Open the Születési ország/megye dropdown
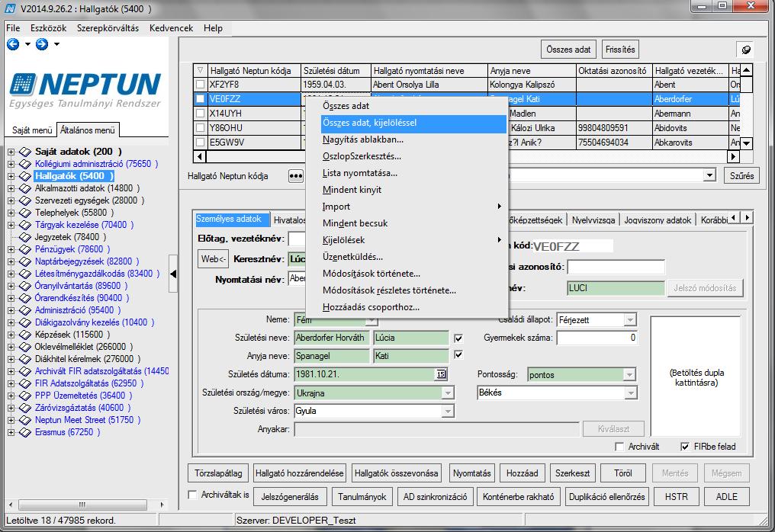The height and width of the screenshot is (532, 775). 448,393
